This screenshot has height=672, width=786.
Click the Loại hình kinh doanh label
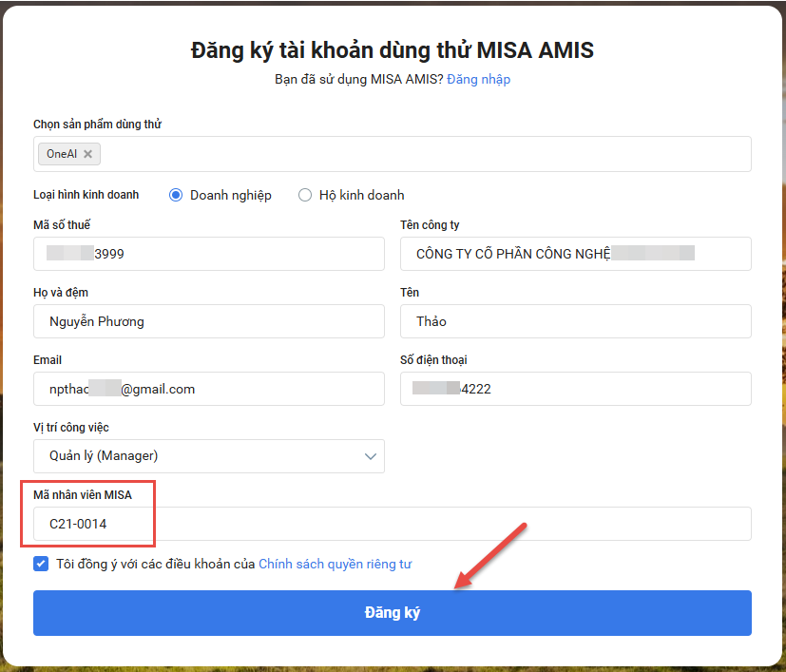pyautogui.click(x=86, y=195)
